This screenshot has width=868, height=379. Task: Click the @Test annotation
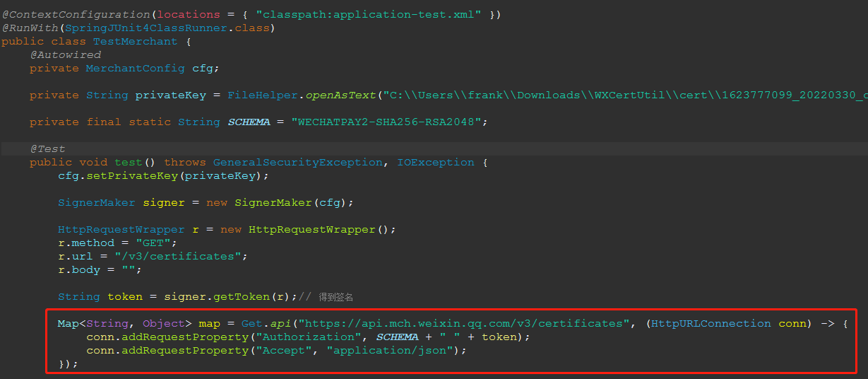click(47, 149)
